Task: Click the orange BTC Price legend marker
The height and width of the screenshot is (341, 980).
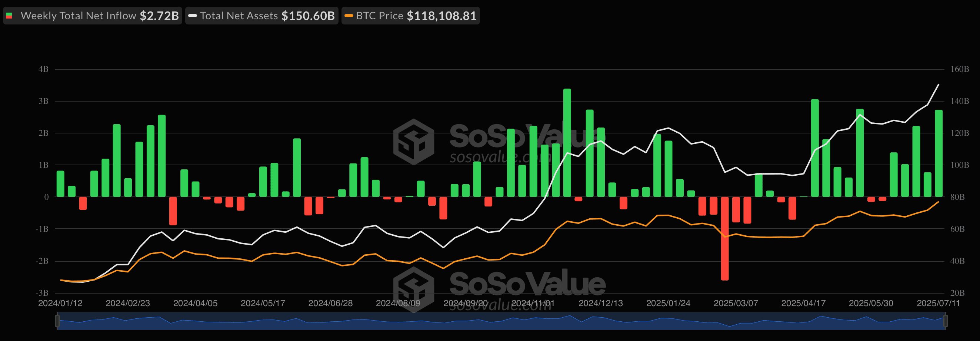Action: coord(349,16)
